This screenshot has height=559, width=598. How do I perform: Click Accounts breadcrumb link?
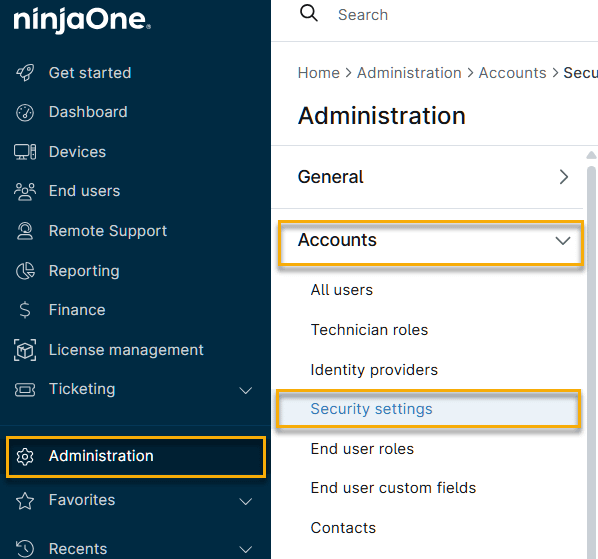(x=512, y=73)
